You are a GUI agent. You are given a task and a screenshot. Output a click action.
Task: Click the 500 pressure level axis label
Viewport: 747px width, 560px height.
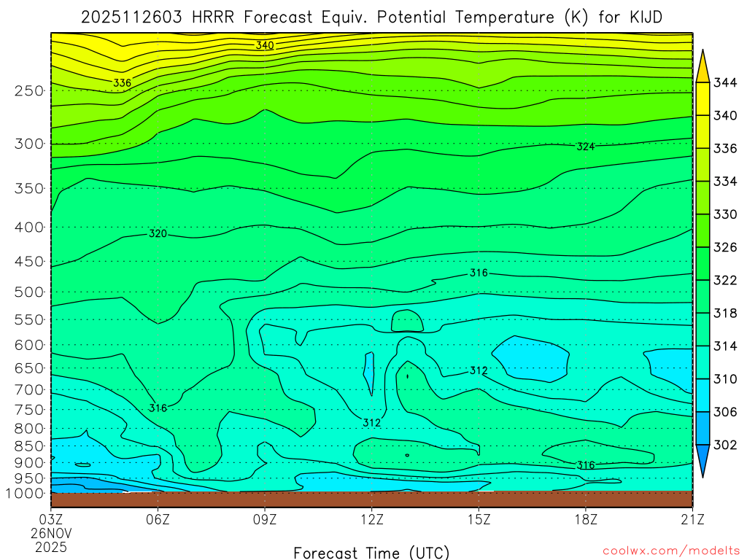(29, 292)
